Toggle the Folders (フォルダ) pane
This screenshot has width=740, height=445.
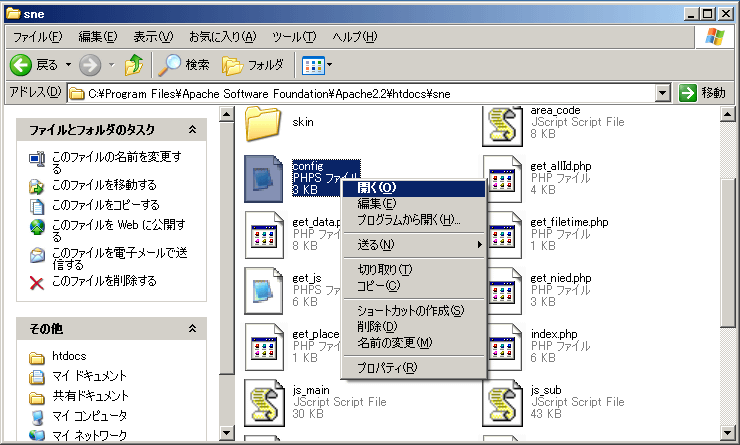[253, 65]
